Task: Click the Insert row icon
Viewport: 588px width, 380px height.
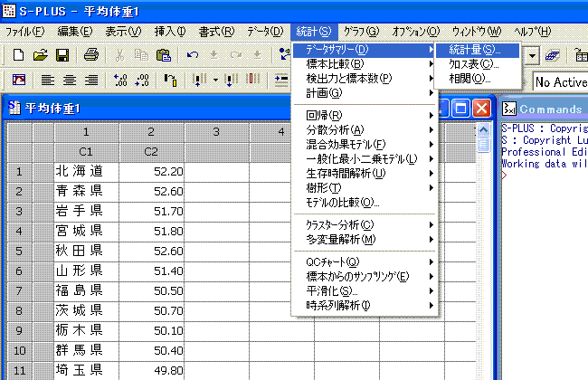Action: click(x=281, y=80)
